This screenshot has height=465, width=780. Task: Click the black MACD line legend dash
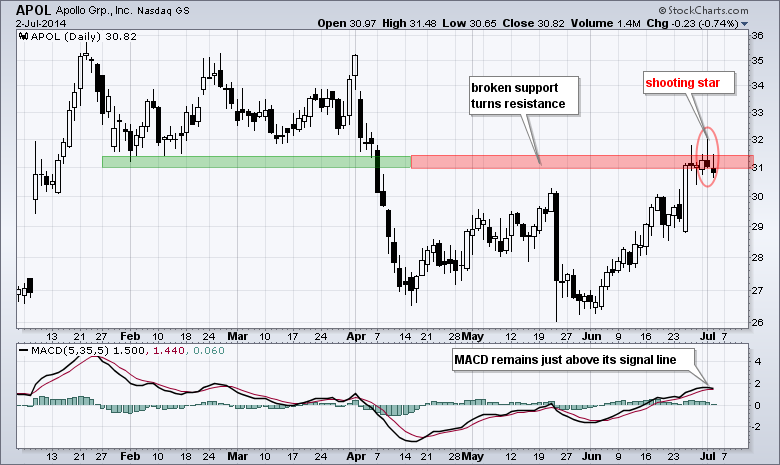pos(23,351)
